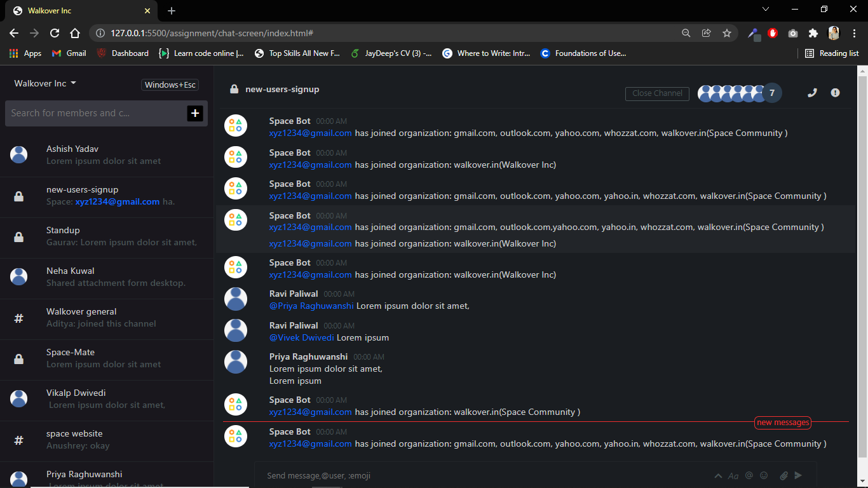Toggle the message bar expand arrow
868x488 pixels.
coord(718,475)
